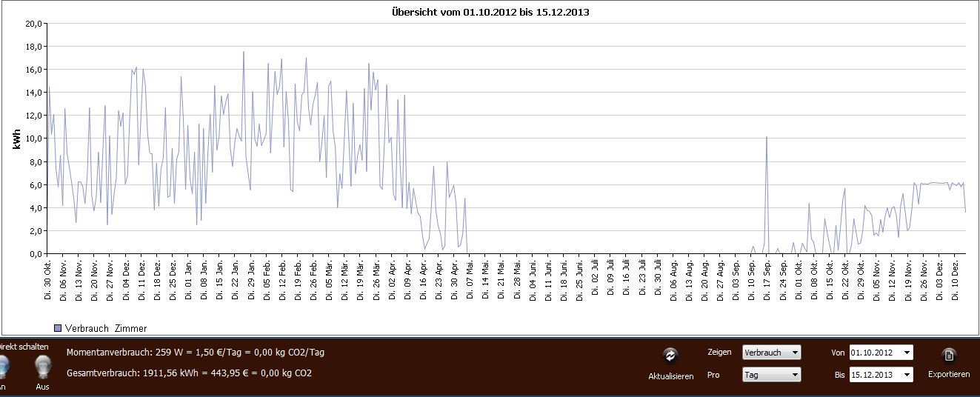Click the Aktualisieren refresh arrows icon
The height and width of the screenshot is (397, 980).
[x=670, y=356]
